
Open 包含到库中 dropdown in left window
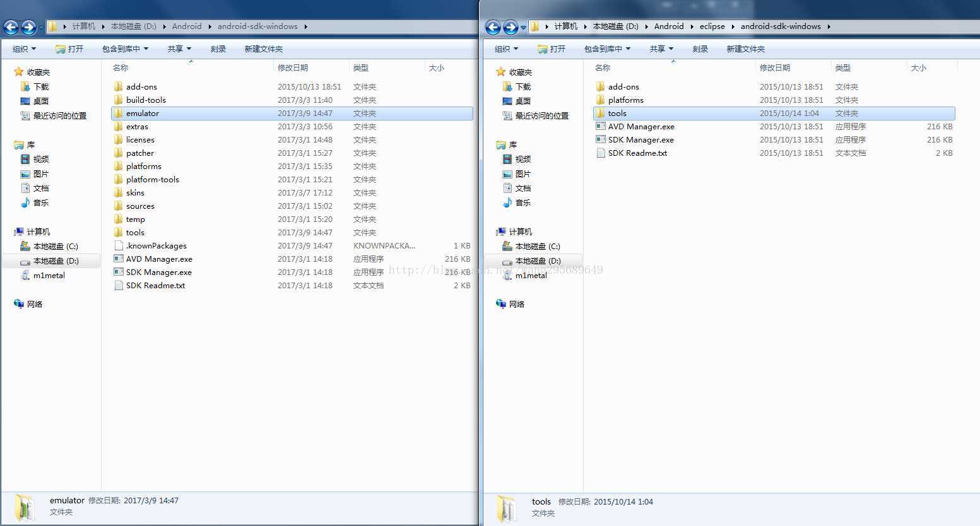tap(125, 49)
